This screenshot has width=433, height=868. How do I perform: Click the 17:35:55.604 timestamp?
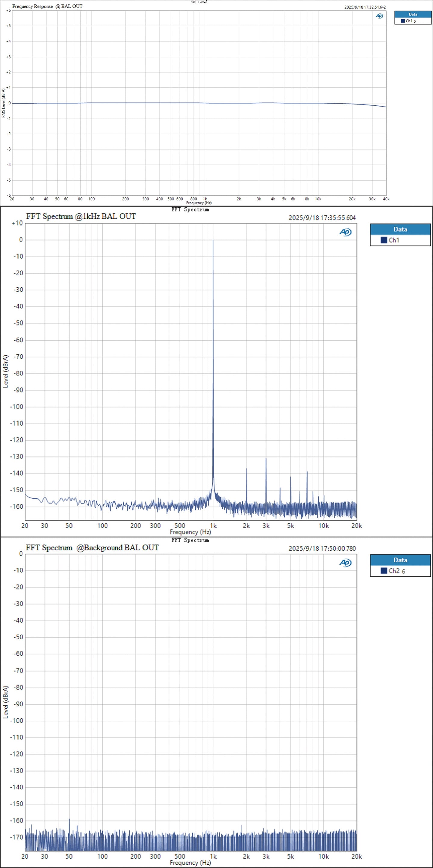point(322,218)
